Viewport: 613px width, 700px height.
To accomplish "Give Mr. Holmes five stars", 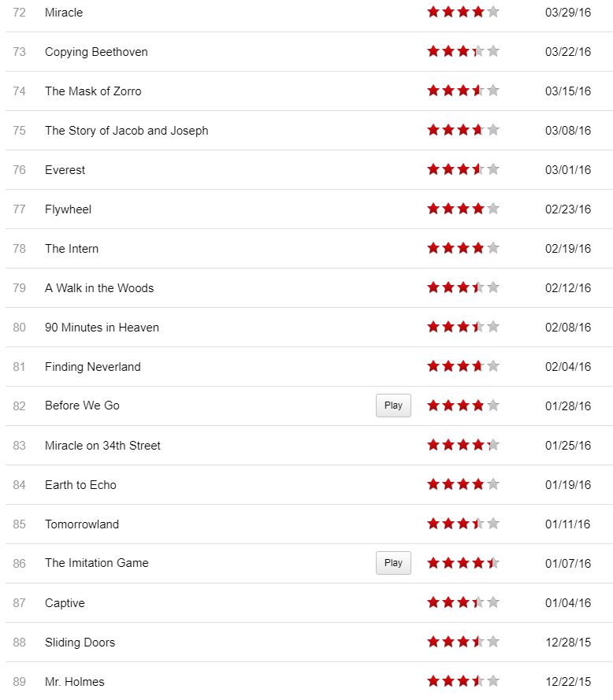I will (x=493, y=681).
